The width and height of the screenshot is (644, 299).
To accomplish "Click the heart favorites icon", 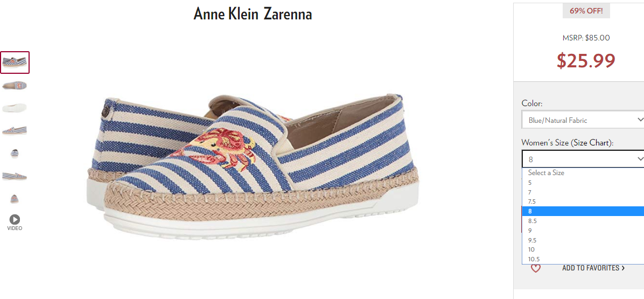I will coord(536,268).
